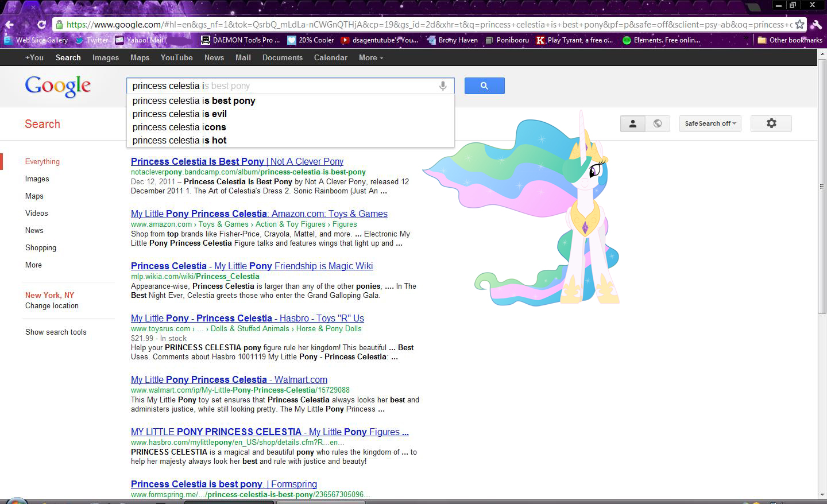The height and width of the screenshot is (504, 827).
Task: Open the search settings gear
Action: point(771,123)
